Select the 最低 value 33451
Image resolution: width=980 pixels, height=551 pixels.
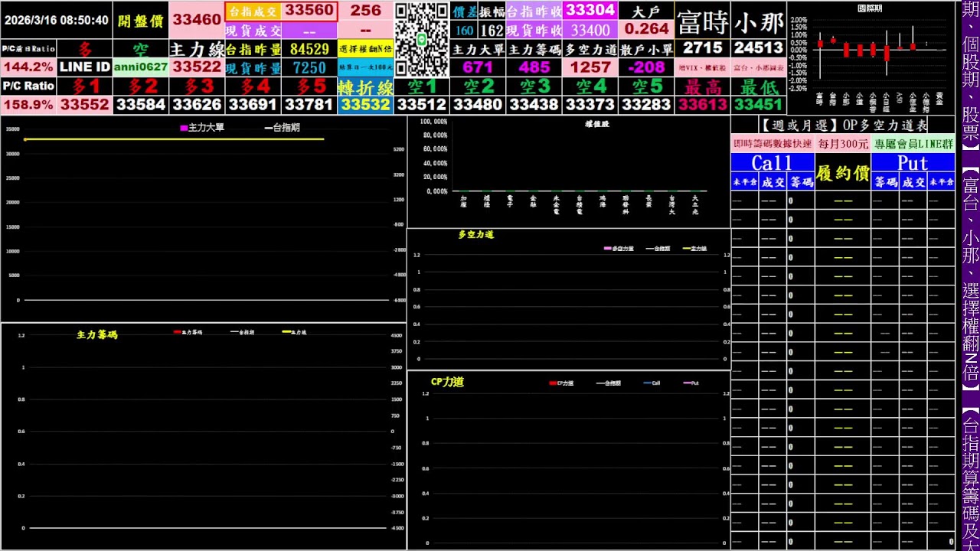pyautogui.click(x=759, y=105)
